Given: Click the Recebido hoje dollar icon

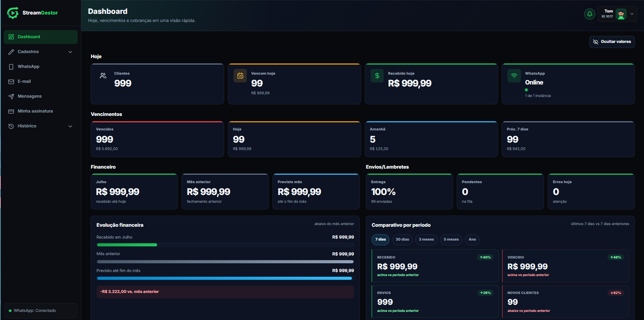Looking at the screenshot, I should pyautogui.click(x=377, y=76).
